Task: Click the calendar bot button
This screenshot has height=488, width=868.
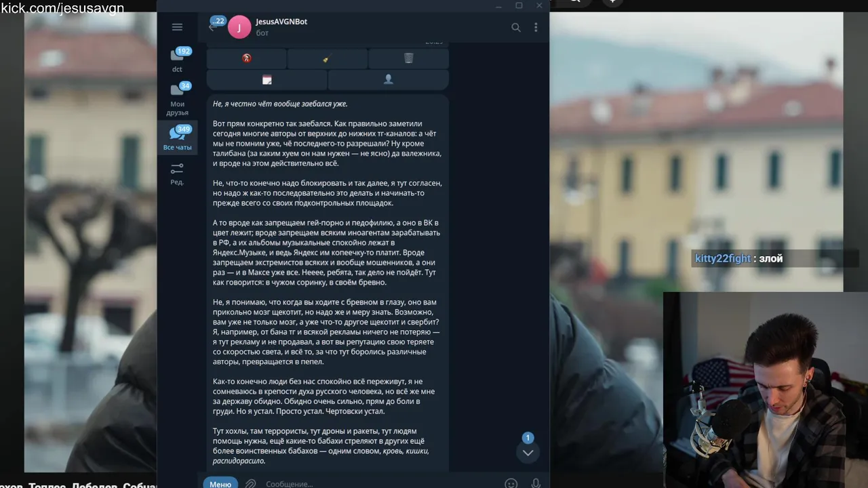Action: coord(267,80)
